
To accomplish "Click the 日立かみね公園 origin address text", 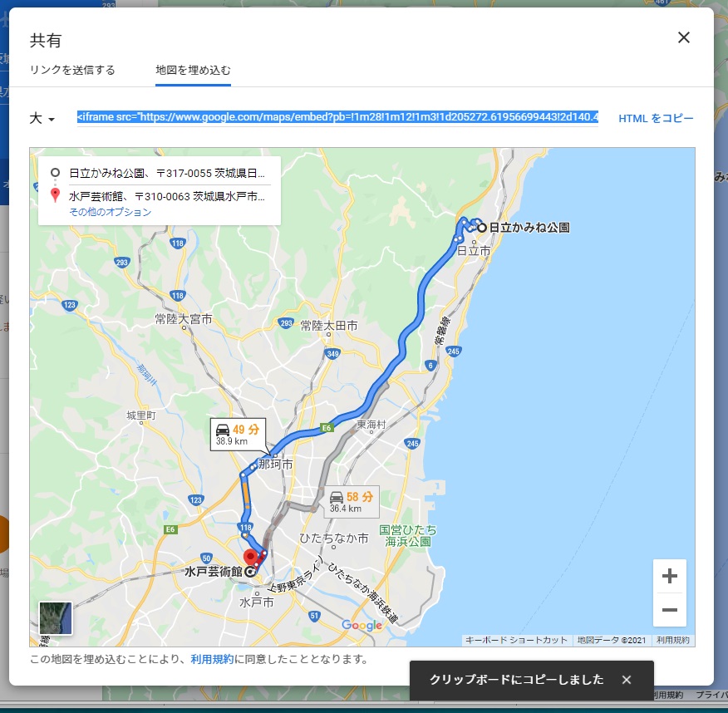I will 167,173.
